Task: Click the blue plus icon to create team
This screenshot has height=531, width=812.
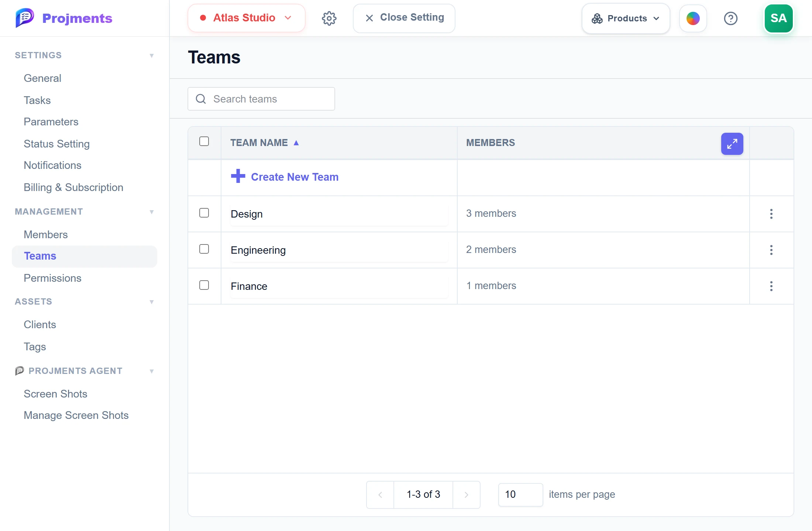Action: tap(238, 176)
